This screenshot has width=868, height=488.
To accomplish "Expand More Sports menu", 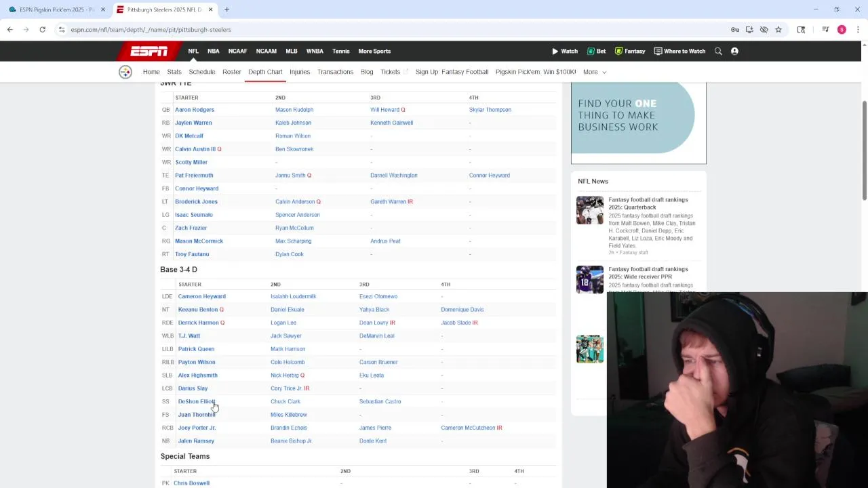I will [x=374, y=51].
